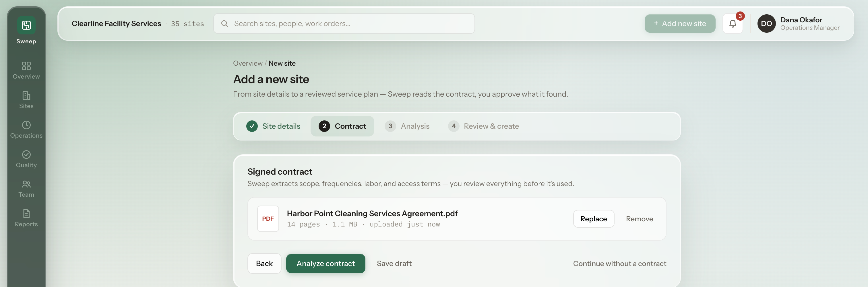This screenshot has height=287, width=868.
Task: Open the Reports document icon
Action: [26, 214]
